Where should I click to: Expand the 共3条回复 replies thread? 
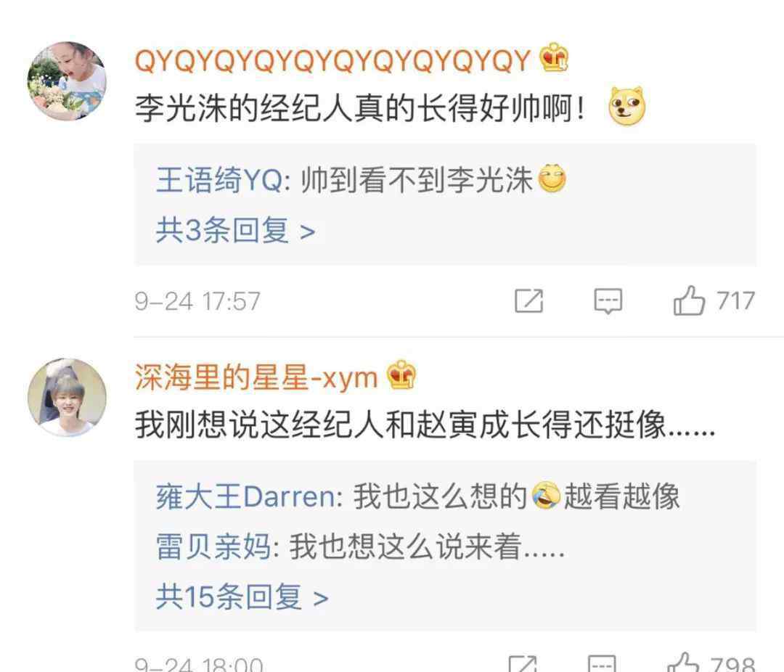coord(235,231)
